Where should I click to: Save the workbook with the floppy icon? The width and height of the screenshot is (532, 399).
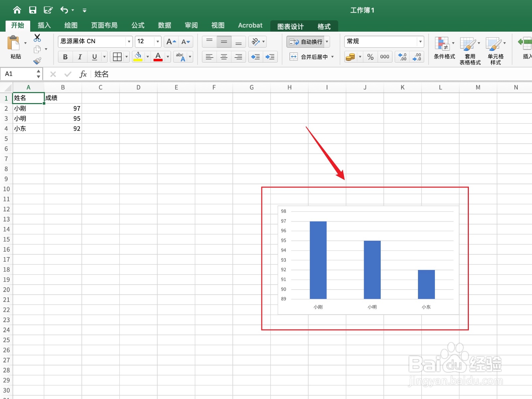33,10
